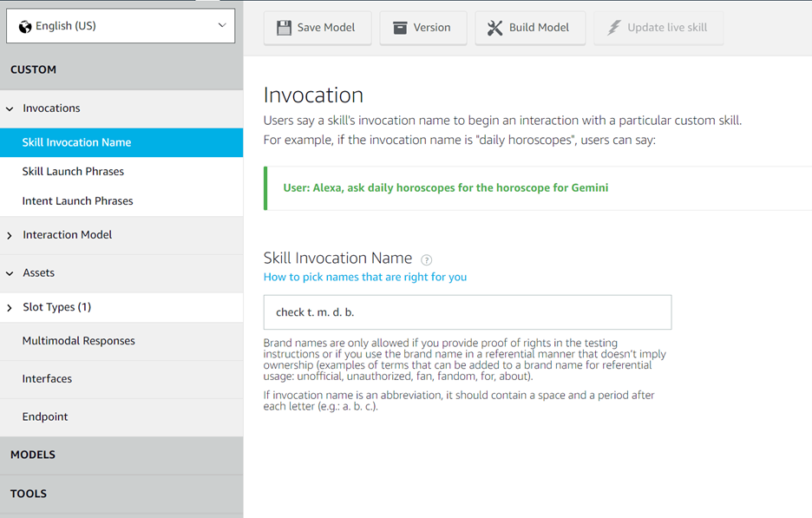Click inside the skill invocation name field
The image size is (812, 518).
pyautogui.click(x=467, y=311)
